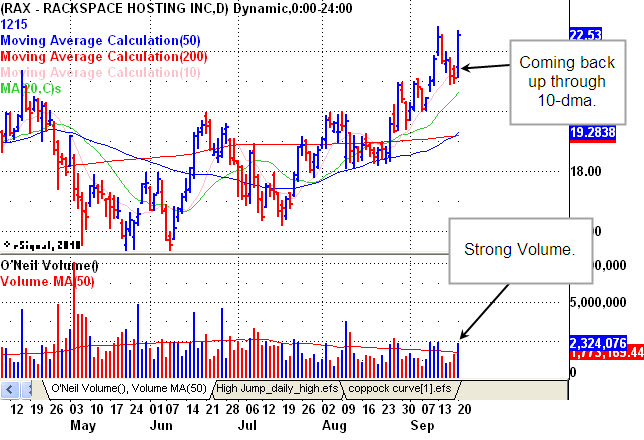This screenshot has width=644, height=440.
Task: Select the O'Neil Volume(), Volume MA(50) tab
Action: pos(129,389)
